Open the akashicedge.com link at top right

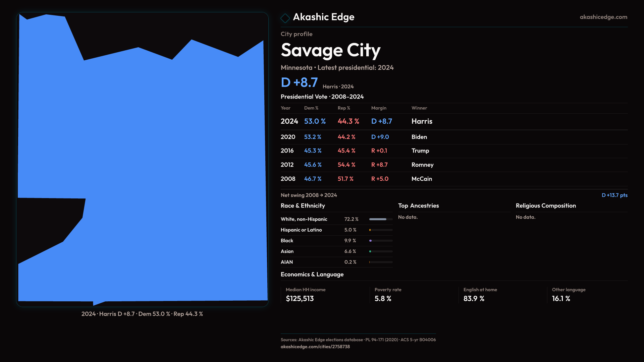pos(603,17)
